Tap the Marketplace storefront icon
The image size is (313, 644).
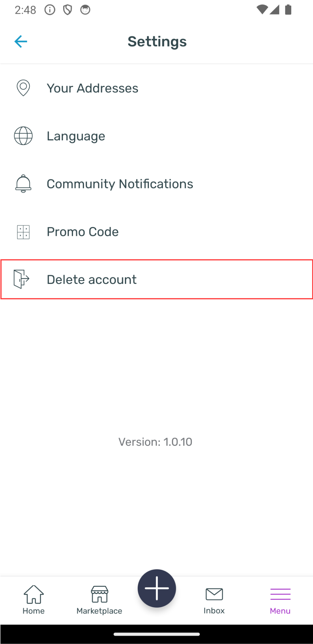click(100, 594)
